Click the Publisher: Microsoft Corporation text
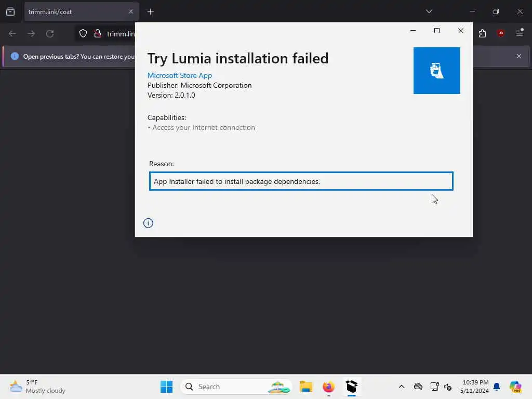The image size is (532, 399). click(199, 85)
